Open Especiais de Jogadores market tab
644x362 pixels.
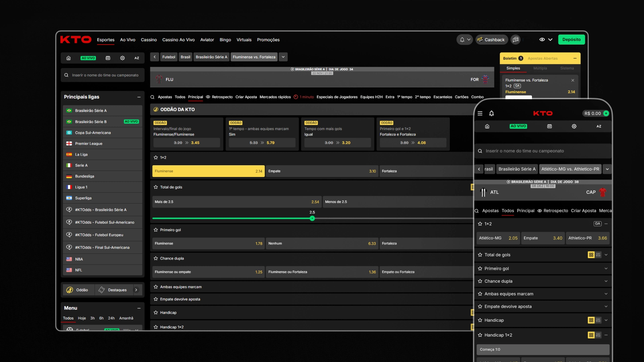tap(337, 97)
